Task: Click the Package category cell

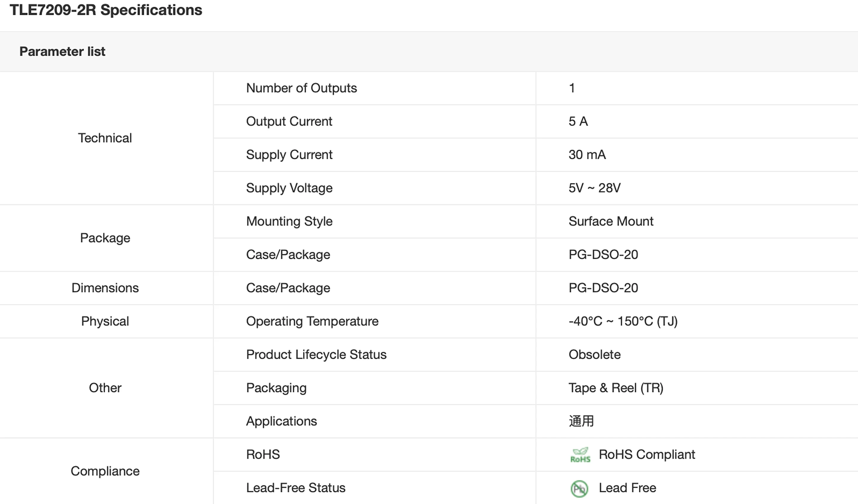Action: 105,238
